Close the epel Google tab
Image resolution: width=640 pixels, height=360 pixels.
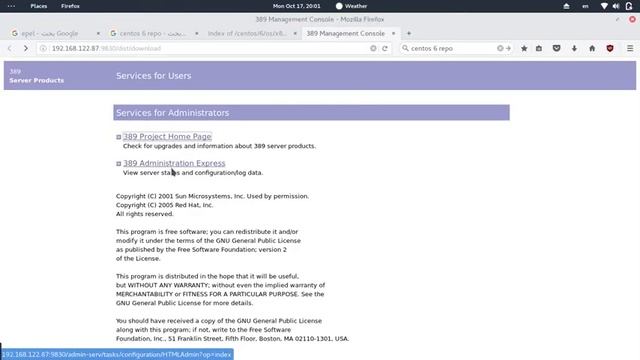[x=98, y=33]
